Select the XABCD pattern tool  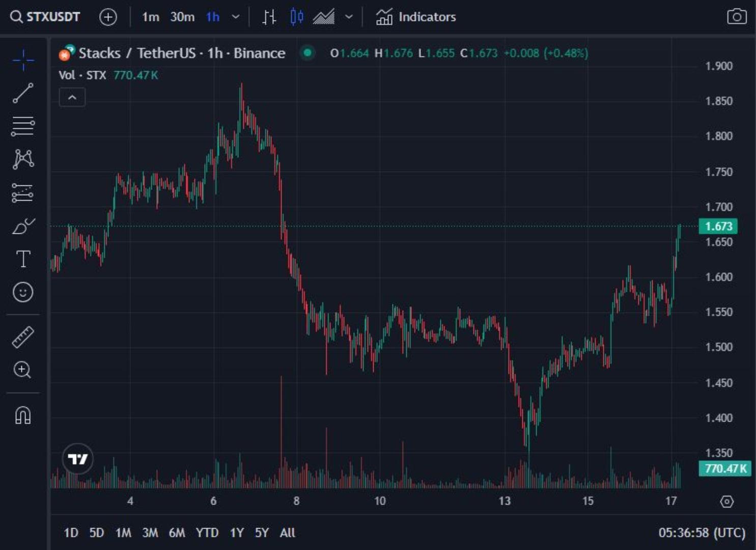pos(23,159)
